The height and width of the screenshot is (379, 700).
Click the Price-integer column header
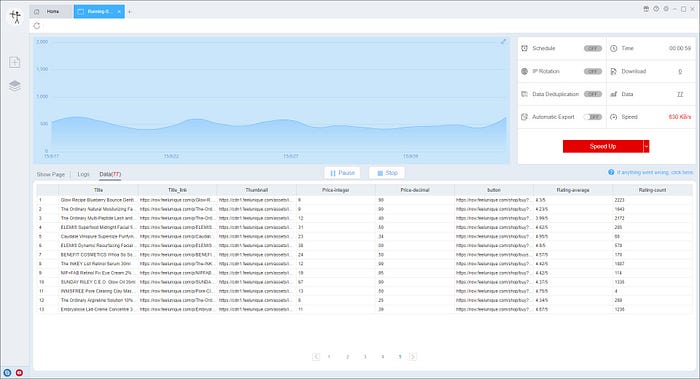pos(336,190)
